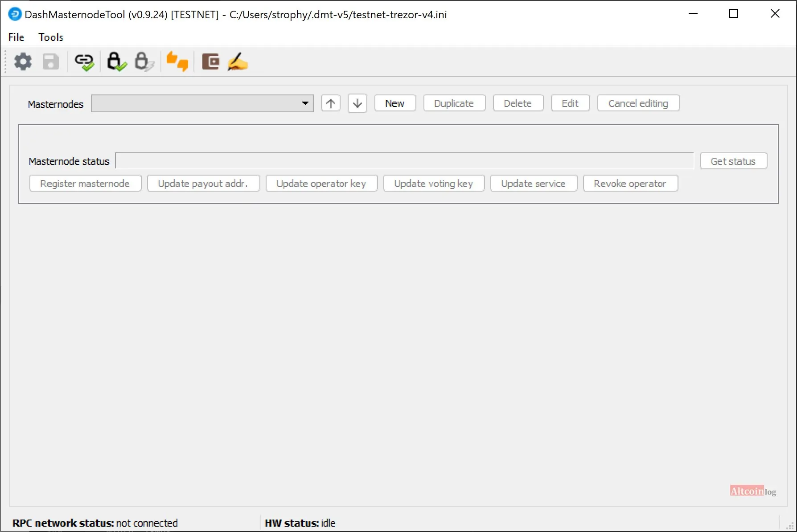Open the settings gear icon
Viewport: 797px width, 532px height.
(23, 61)
